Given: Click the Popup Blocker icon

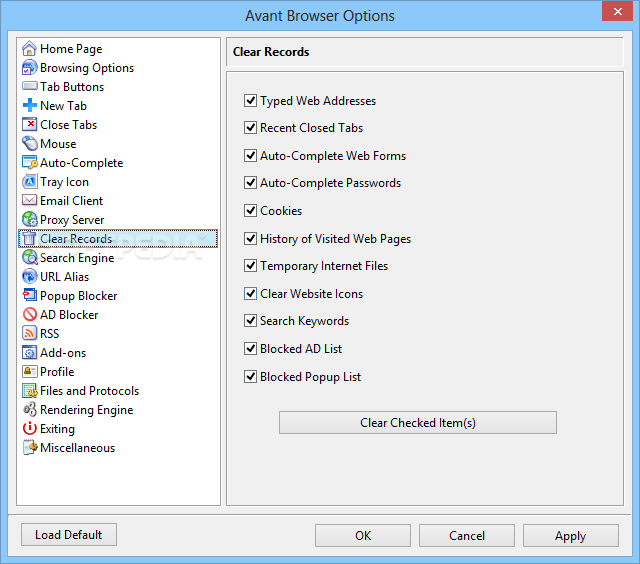Looking at the screenshot, I should (x=29, y=295).
